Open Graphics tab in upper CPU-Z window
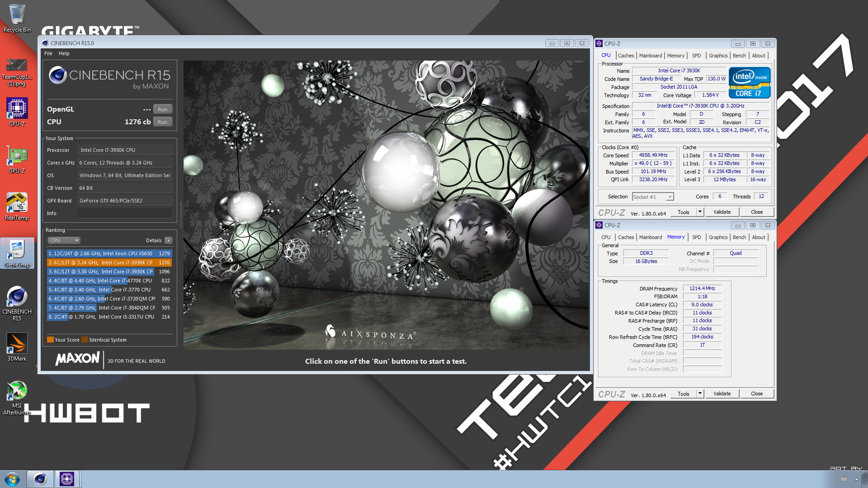 718,56
